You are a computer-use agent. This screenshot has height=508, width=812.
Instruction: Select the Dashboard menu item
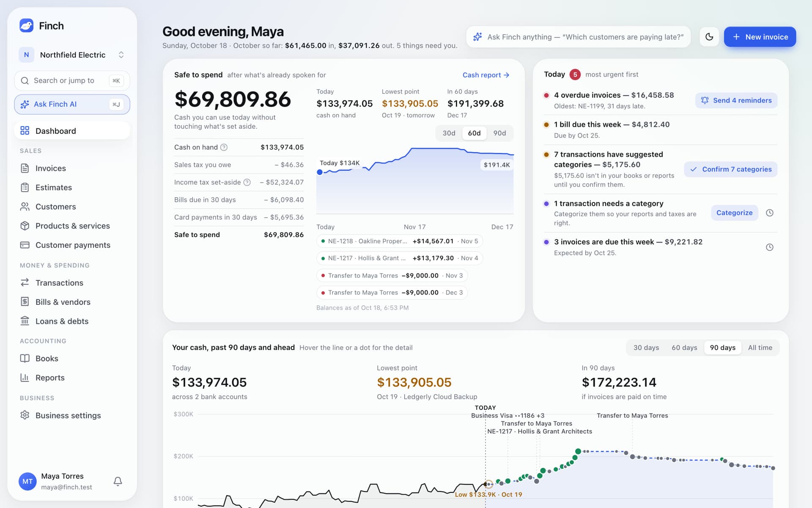click(72, 131)
